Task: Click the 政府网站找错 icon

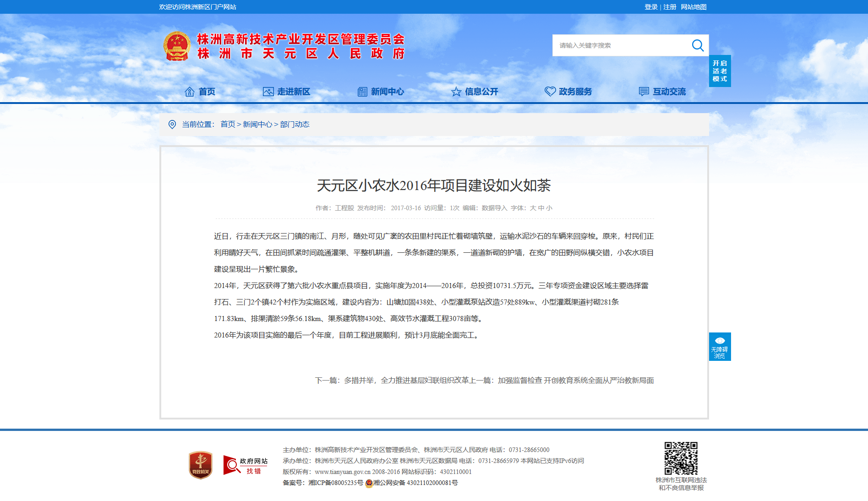Action: pyautogui.click(x=246, y=465)
